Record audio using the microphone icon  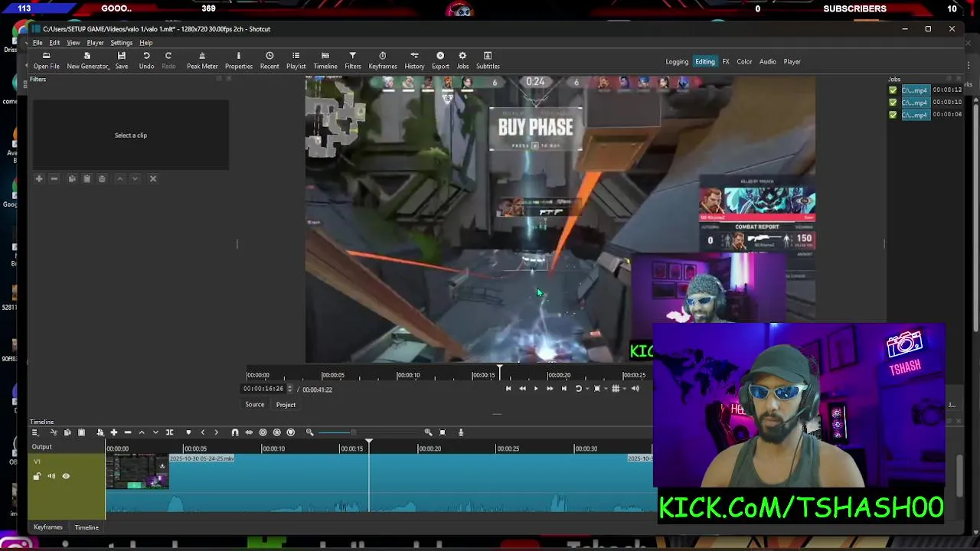pos(461,432)
